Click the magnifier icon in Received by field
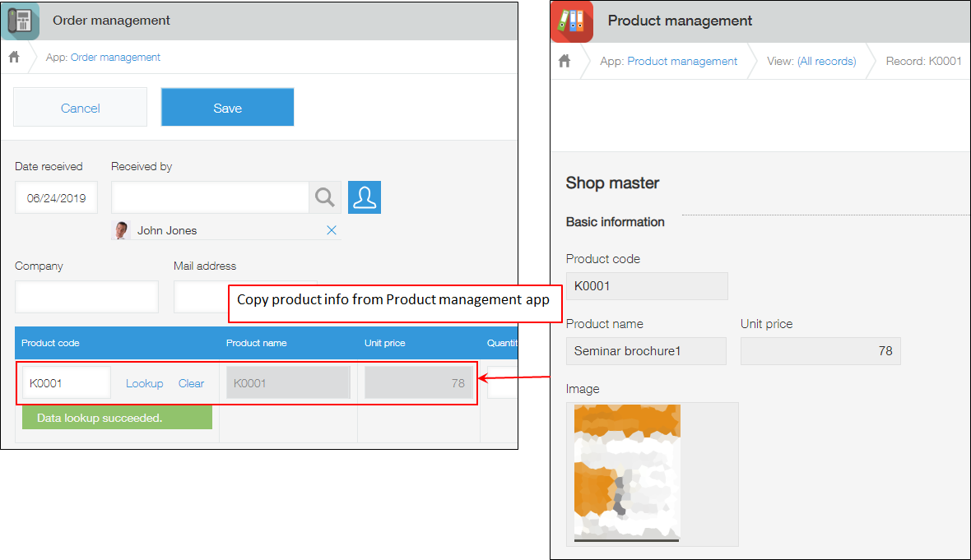 (324, 197)
